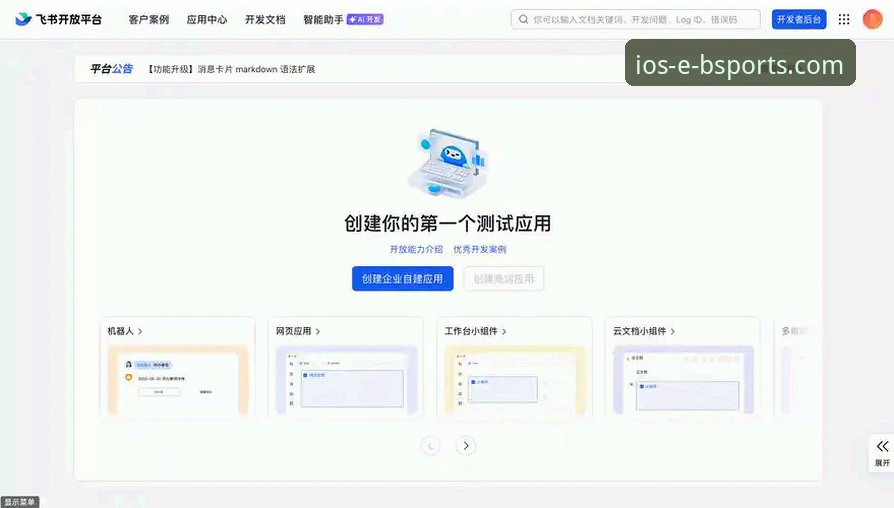Open the 开发者后台 console
This screenshot has width=894, height=508.
799,19
